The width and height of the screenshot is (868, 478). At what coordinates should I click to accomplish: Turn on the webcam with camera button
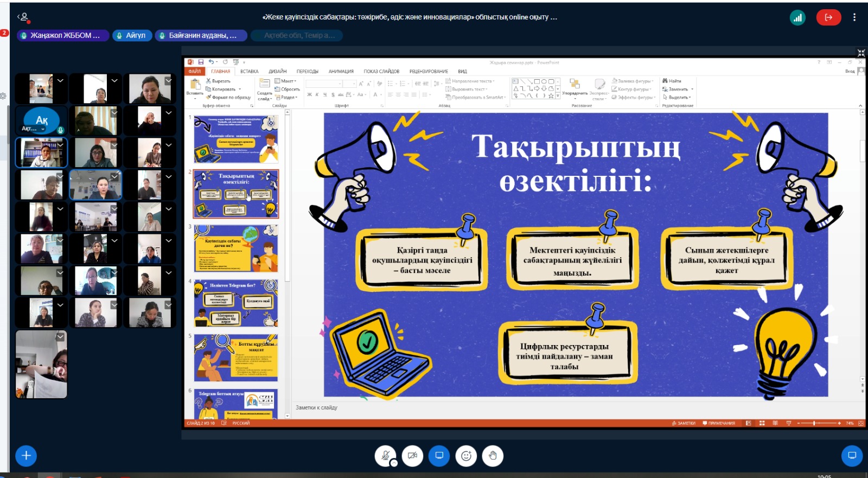coord(412,456)
